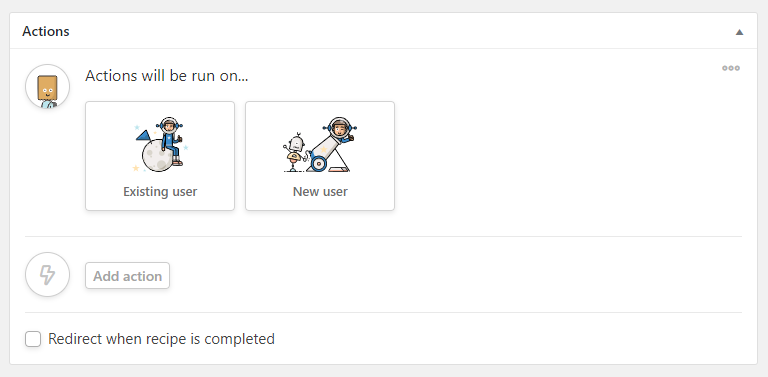Viewport: 768px width, 377px height.
Task: Open the three-dots options menu
Action: point(731,68)
